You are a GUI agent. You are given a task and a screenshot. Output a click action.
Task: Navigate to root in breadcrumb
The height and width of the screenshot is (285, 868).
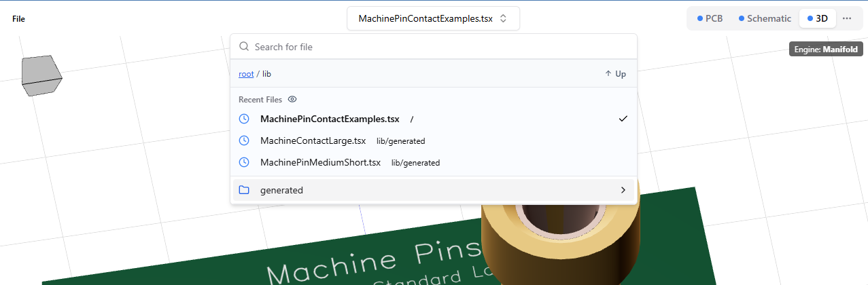[x=246, y=74]
